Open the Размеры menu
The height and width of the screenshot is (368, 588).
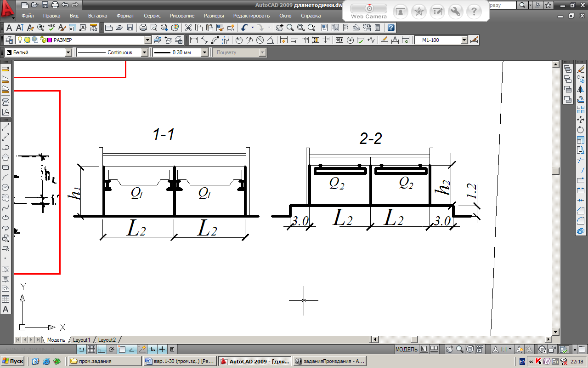point(214,16)
